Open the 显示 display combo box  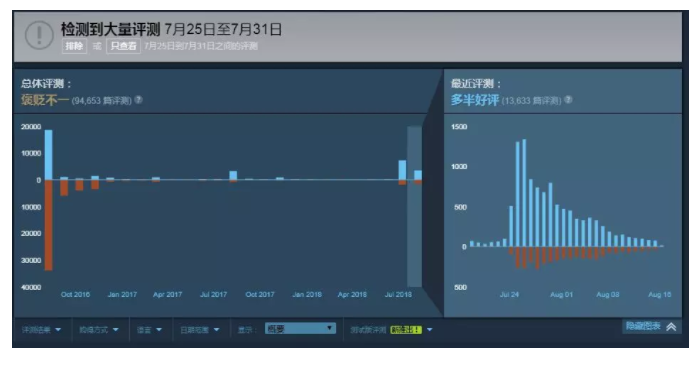tap(300, 329)
